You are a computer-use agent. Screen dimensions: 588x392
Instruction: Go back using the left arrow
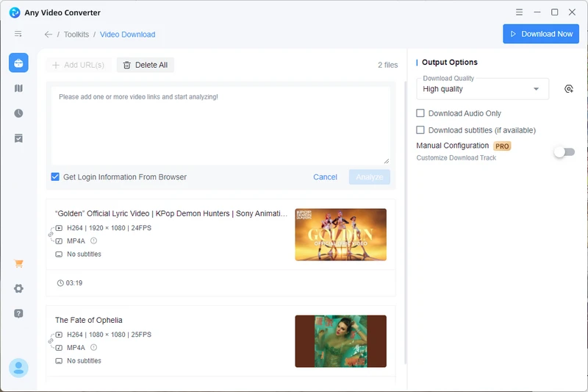48,35
